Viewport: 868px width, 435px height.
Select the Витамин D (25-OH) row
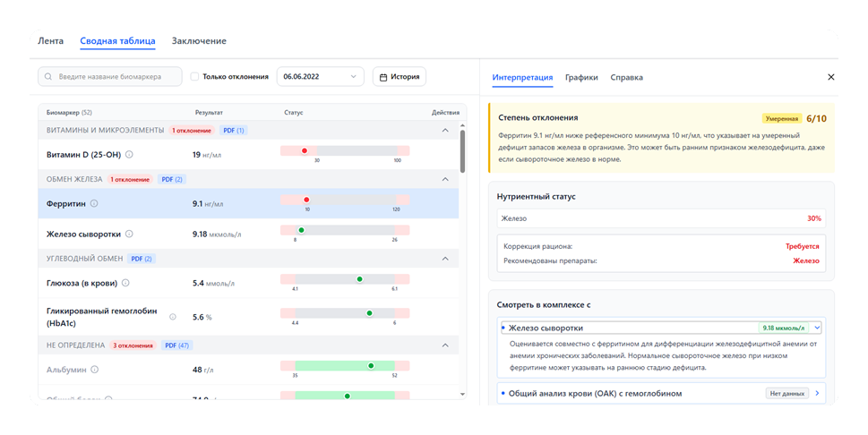click(x=248, y=155)
